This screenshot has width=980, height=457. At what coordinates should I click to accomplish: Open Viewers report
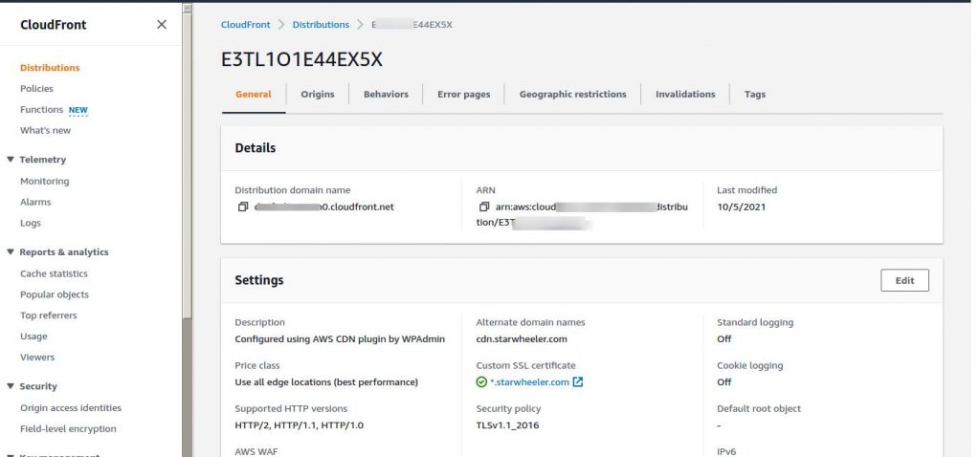(37, 358)
